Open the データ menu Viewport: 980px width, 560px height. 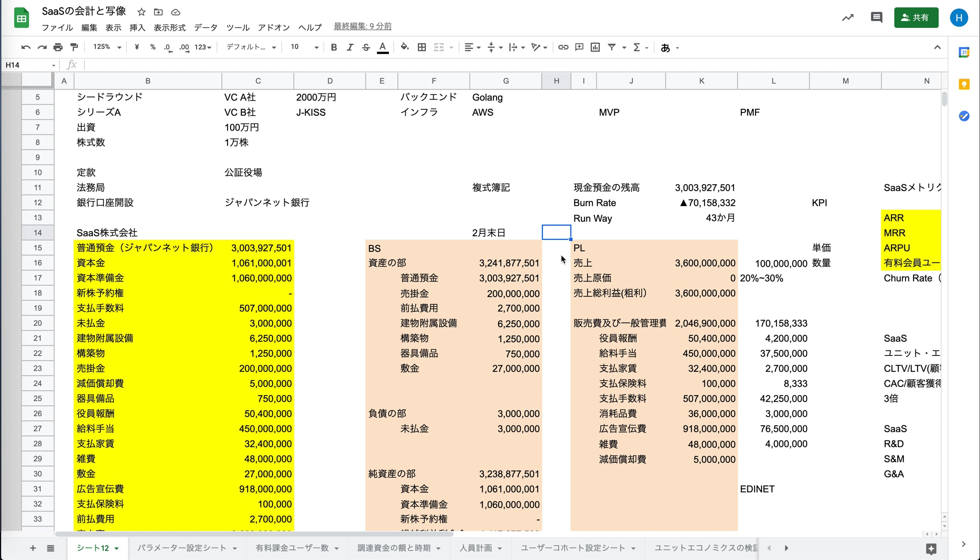tap(205, 28)
